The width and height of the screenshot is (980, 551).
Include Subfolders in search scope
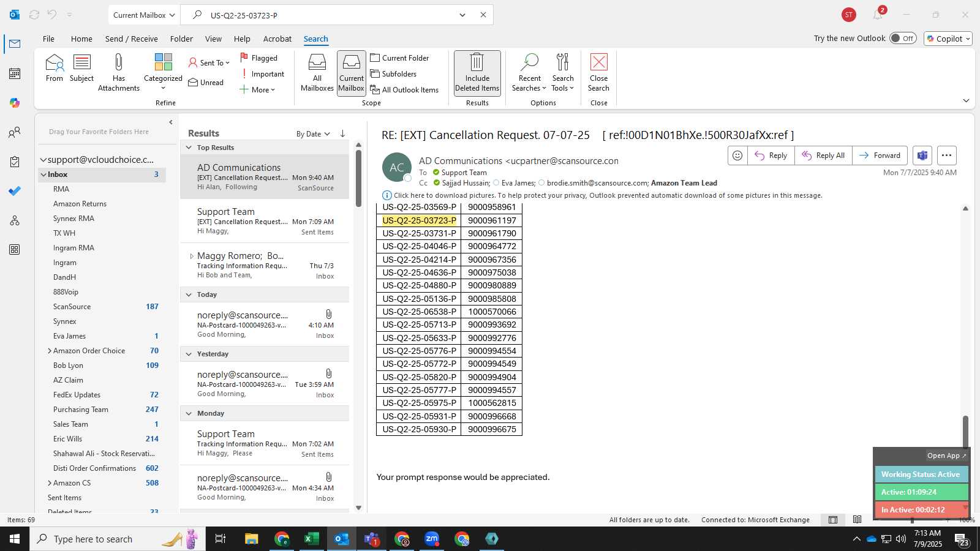(393, 74)
